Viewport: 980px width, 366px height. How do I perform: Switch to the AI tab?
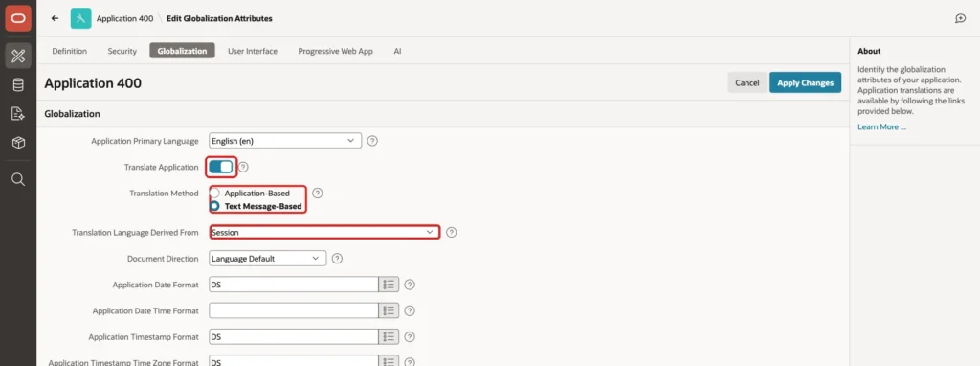397,51
